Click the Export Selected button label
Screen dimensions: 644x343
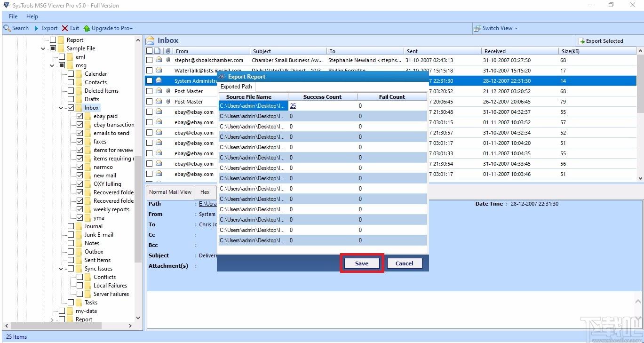pyautogui.click(x=604, y=41)
